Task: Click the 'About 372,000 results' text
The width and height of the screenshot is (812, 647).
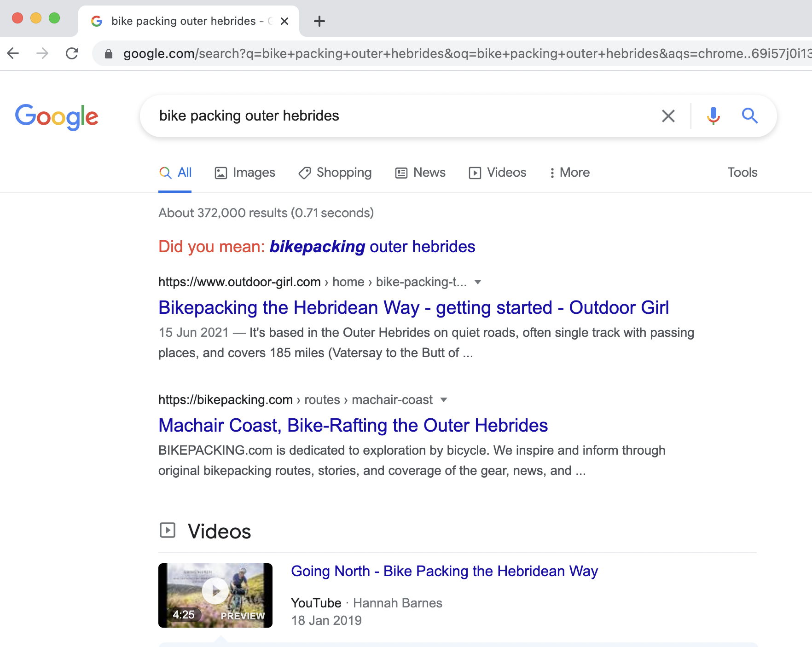Action: [266, 213]
